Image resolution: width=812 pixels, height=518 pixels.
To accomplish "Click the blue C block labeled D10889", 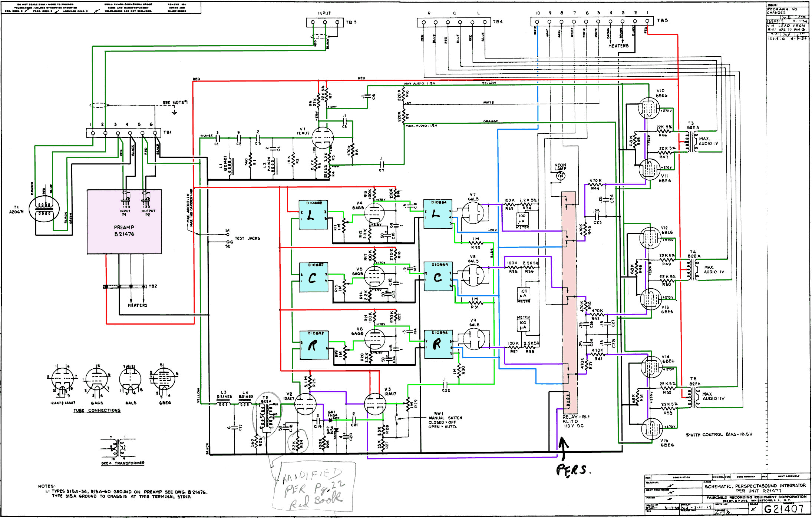I will click(438, 277).
